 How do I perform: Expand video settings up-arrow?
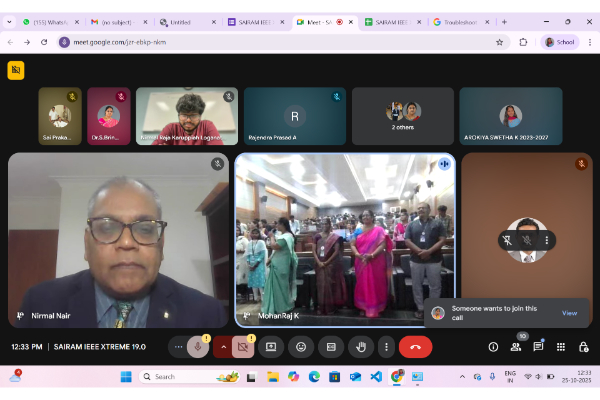(x=223, y=347)
